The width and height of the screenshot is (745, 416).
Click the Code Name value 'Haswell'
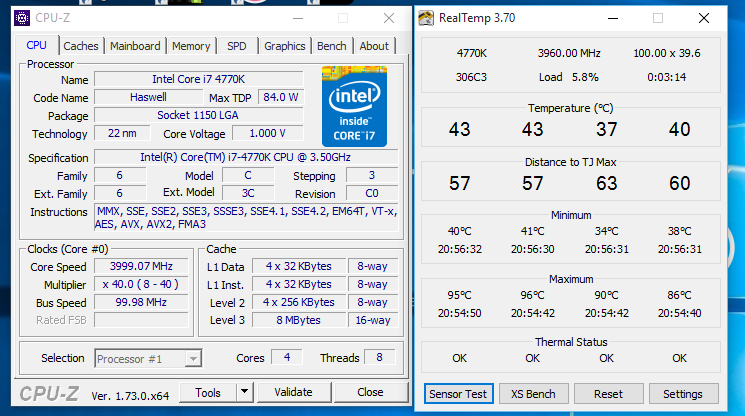pyautogui.click(x=148, y=97)
